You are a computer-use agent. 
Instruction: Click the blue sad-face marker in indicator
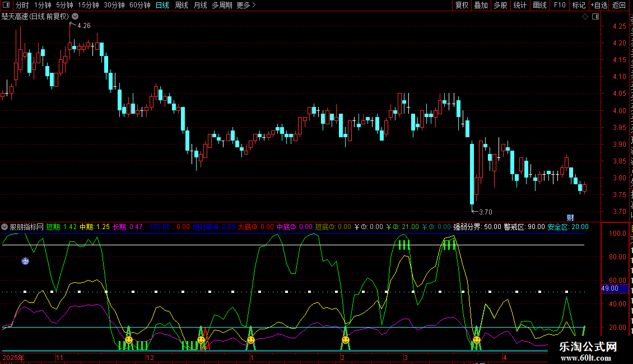(25, 261)
